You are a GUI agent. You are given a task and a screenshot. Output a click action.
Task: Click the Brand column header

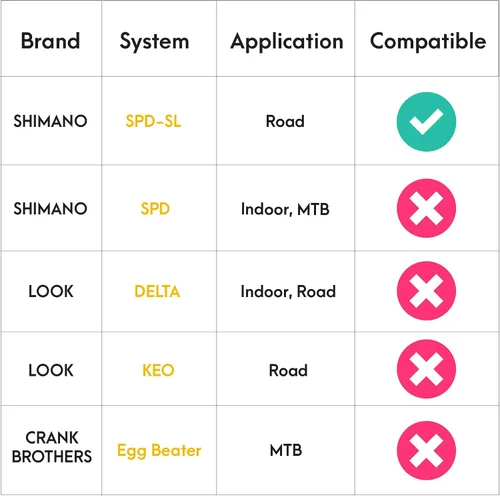(x=51, y=41)
